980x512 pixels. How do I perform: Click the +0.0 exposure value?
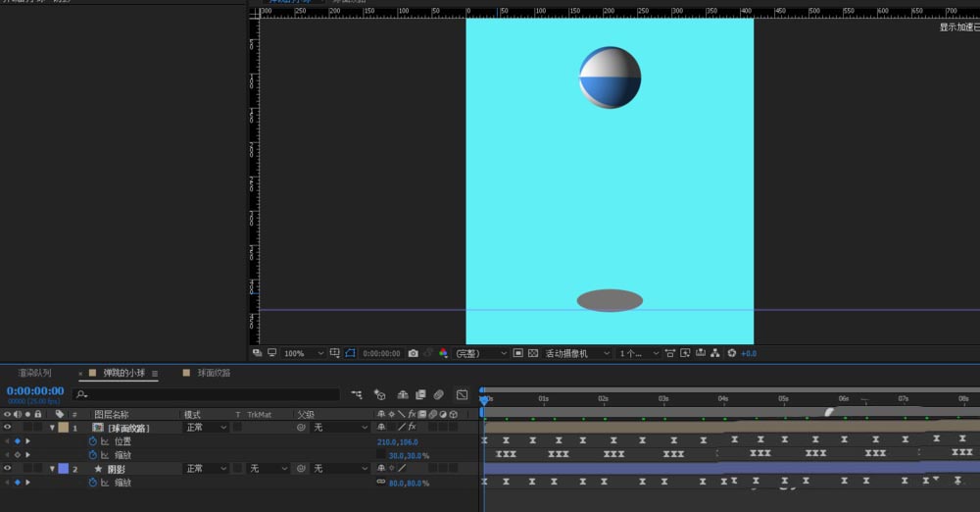pos(749,354)
